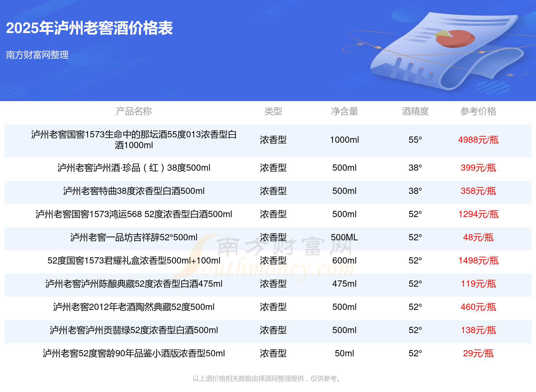Click the price 48元/瓶
This screenshot has width=536, height=392.
point(478,237)
